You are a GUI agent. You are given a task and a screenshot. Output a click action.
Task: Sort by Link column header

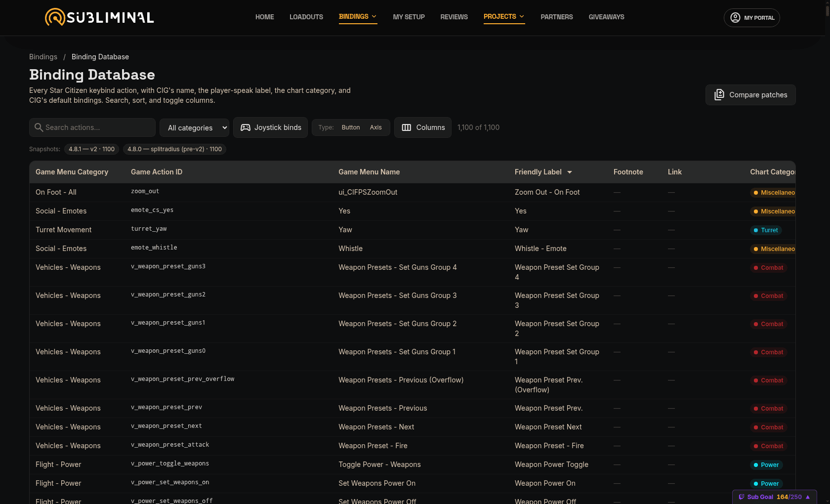coord(675,172)
